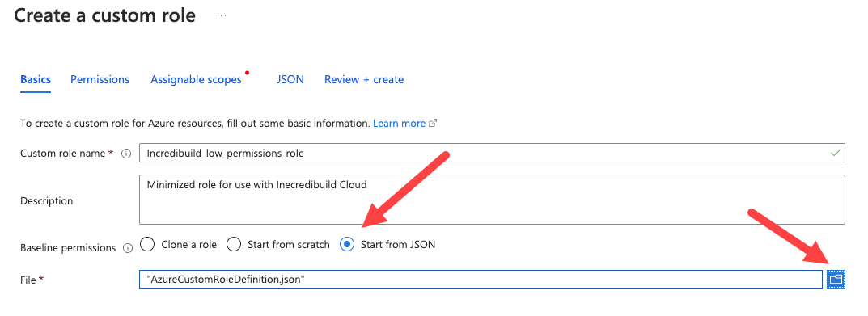Go to the Assignable scopes tab

click(196, 79)
